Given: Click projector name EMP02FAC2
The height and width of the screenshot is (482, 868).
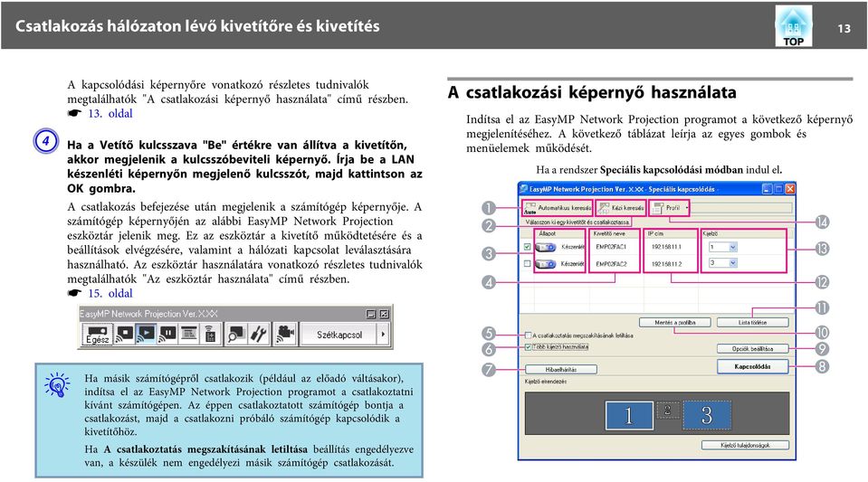Looking at the screenshot, I should point(611,264).
